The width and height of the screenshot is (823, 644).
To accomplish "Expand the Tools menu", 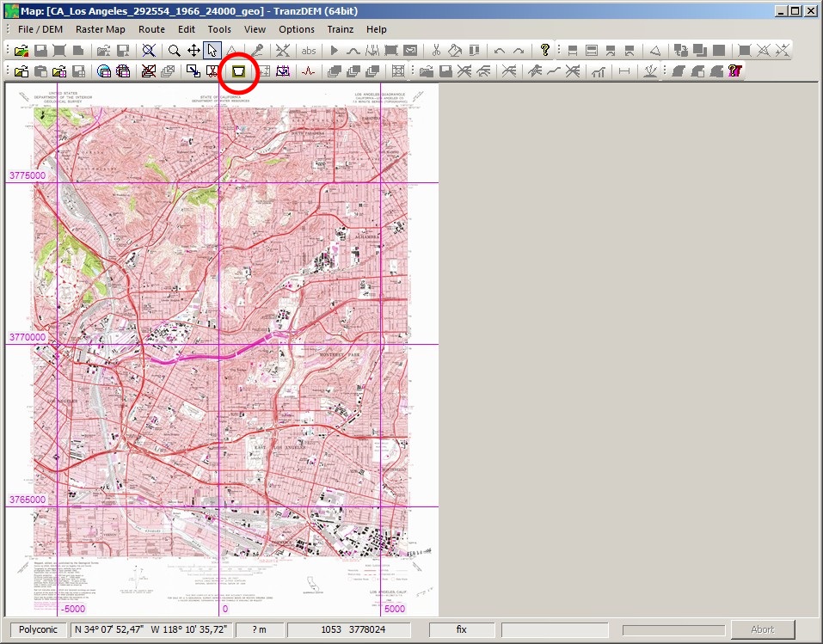I will (x=219, y=29).
